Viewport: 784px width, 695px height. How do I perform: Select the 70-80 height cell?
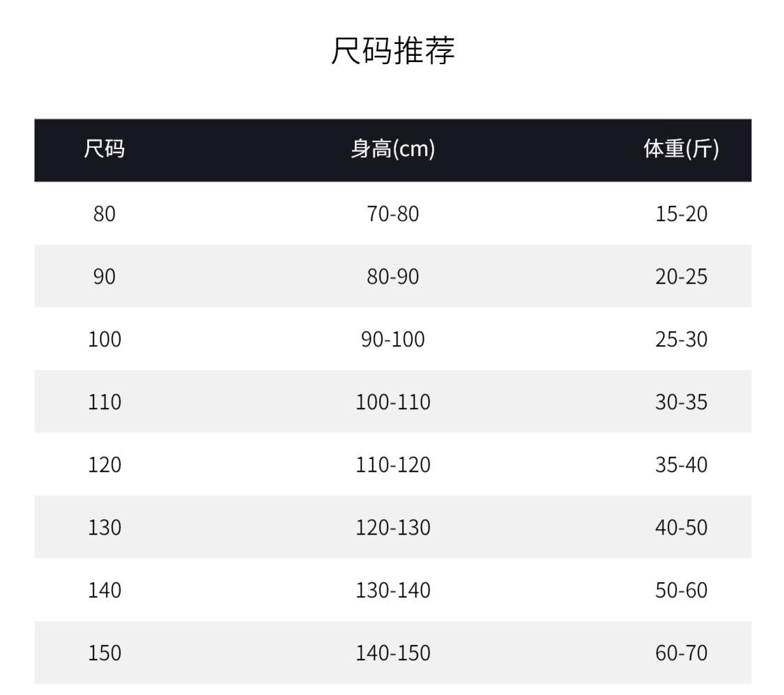pyautogui.click(x=393, y=214)
